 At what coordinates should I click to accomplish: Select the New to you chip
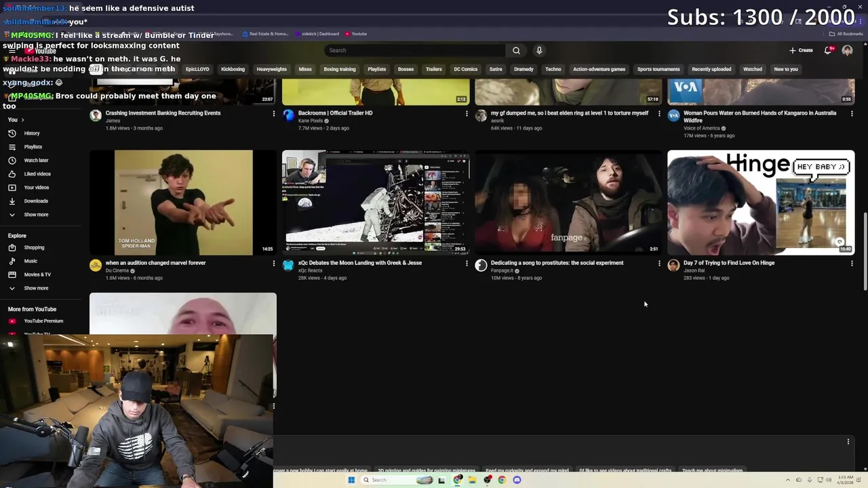pos(786,69)
